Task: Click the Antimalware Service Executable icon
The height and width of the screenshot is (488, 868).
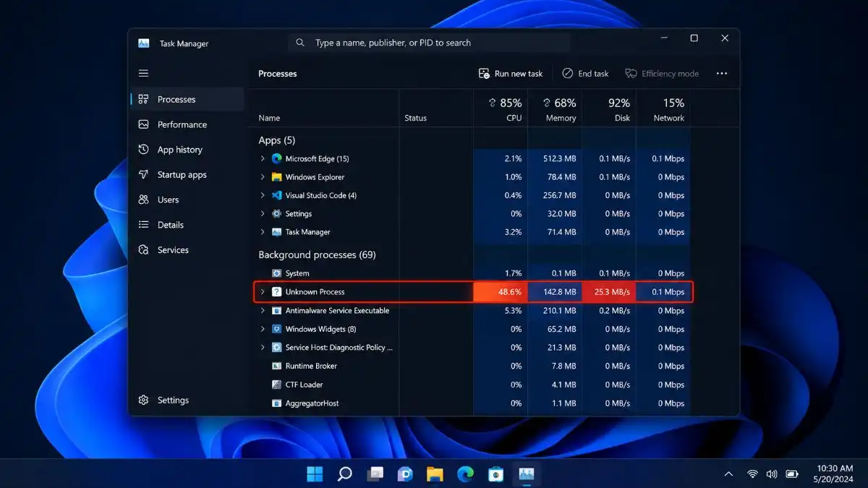Action: (276, 311)
